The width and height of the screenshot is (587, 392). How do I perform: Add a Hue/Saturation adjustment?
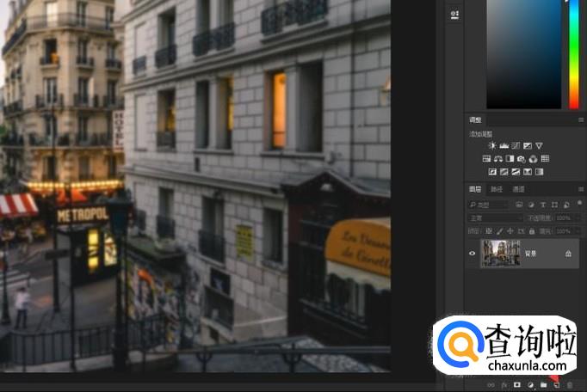click(486, 158)
